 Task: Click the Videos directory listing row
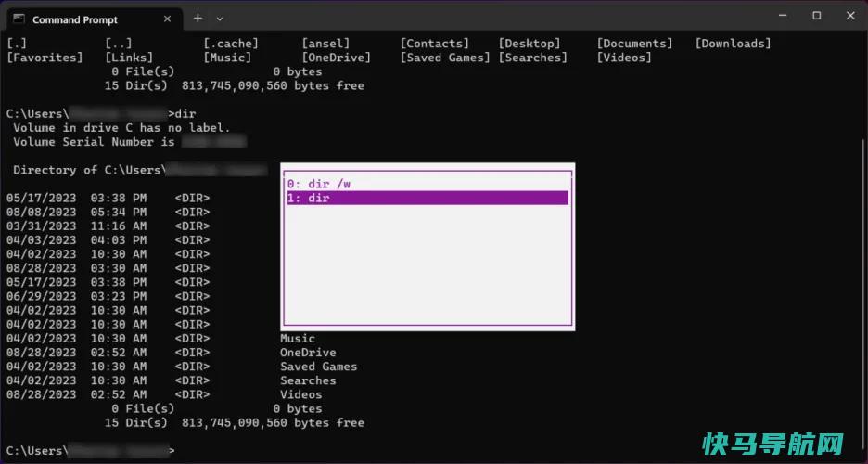click(x=164, y=394)
